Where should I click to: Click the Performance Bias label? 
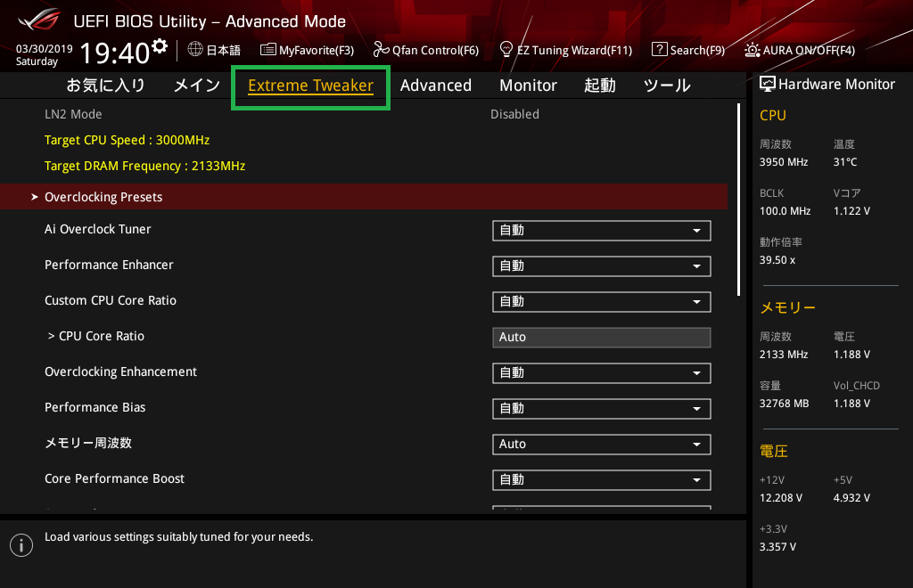click(x=95, y=407)
